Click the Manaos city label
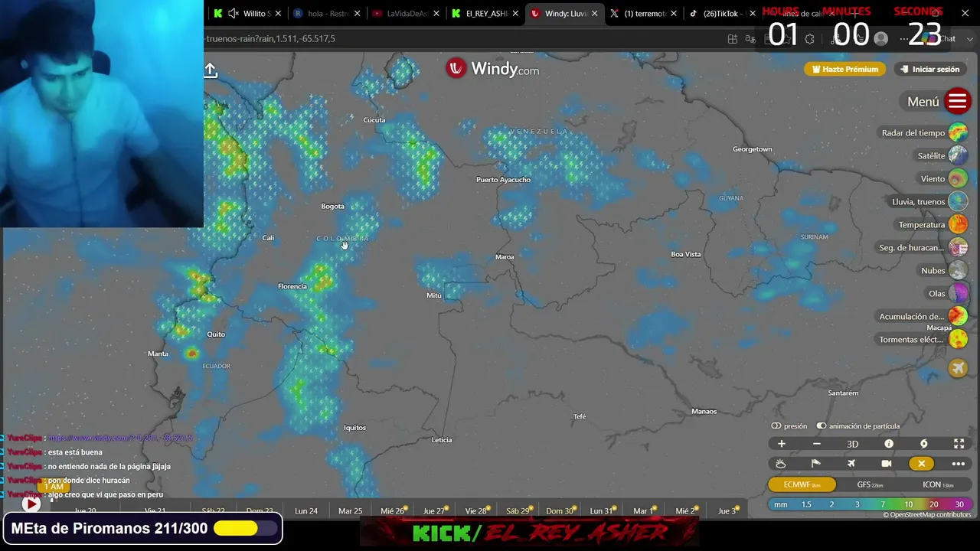 [x=704, y=412]
